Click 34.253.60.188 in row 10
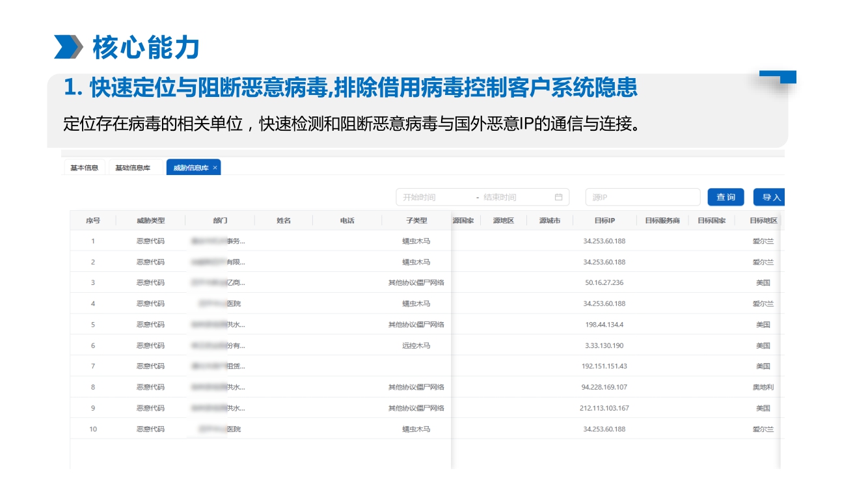 point(604,429)
